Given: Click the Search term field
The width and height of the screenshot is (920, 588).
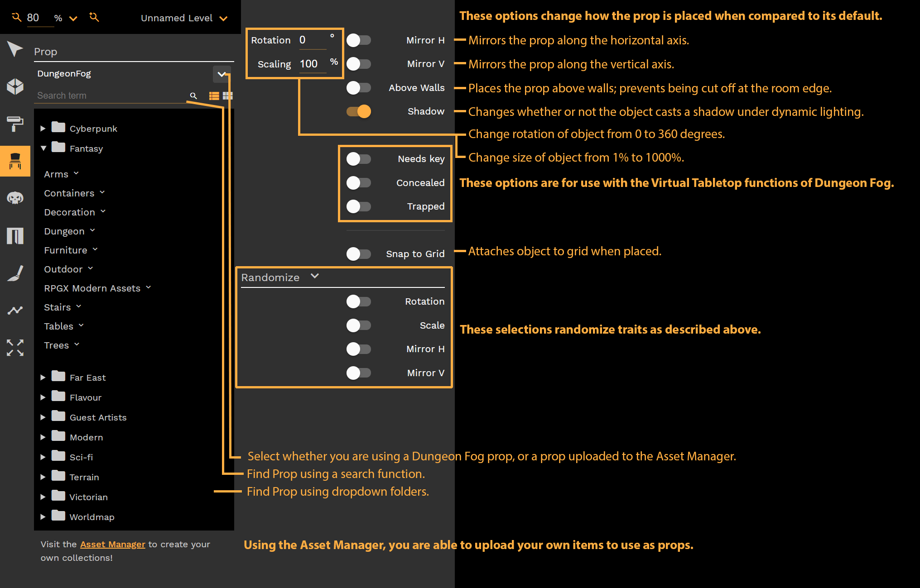Looking at the screenshot, I should pyautogui.click(x=111, y=96).
